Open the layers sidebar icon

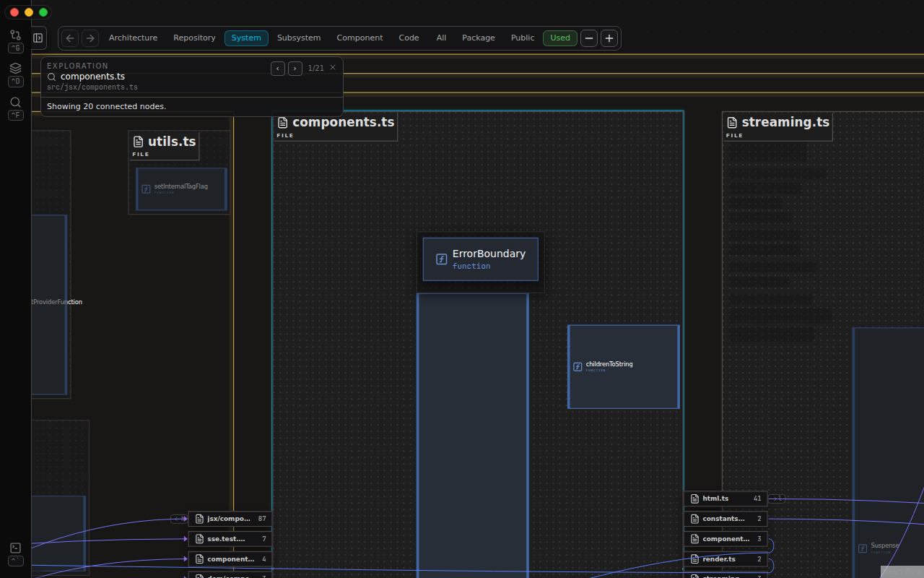(15, 68)
